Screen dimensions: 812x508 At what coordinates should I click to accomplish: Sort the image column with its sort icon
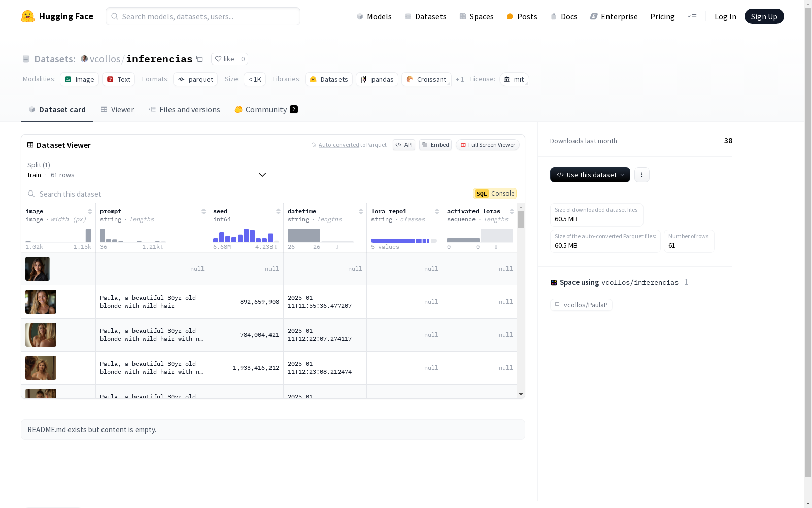(90, 211)
